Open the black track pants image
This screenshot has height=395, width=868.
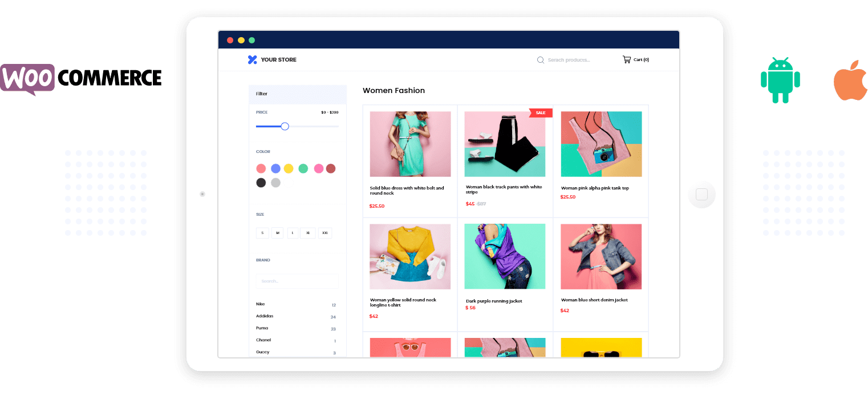click(505, 144)
